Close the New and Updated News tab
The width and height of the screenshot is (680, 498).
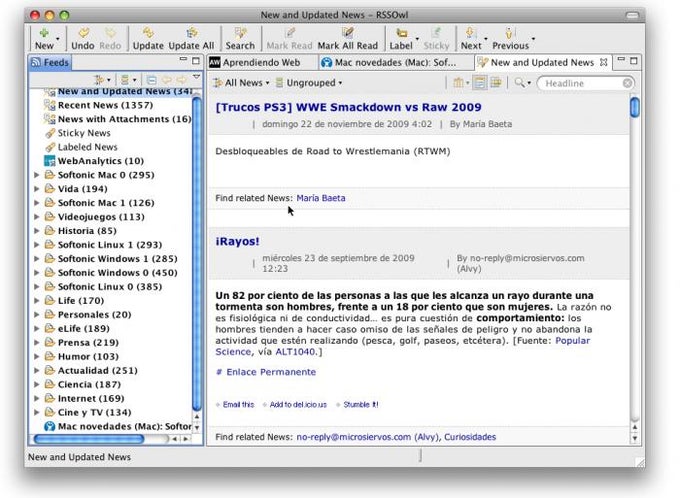603,62
